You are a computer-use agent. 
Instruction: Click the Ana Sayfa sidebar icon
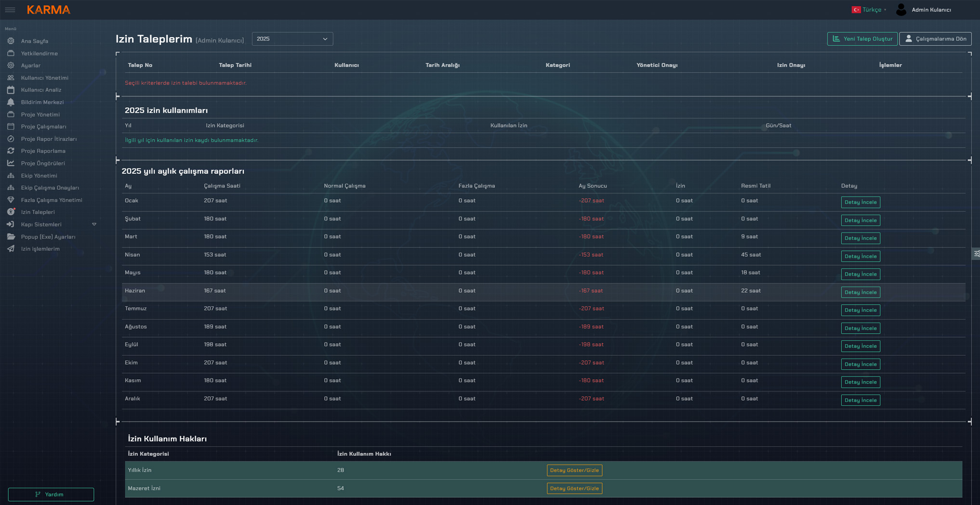click(x=11, y=41)
